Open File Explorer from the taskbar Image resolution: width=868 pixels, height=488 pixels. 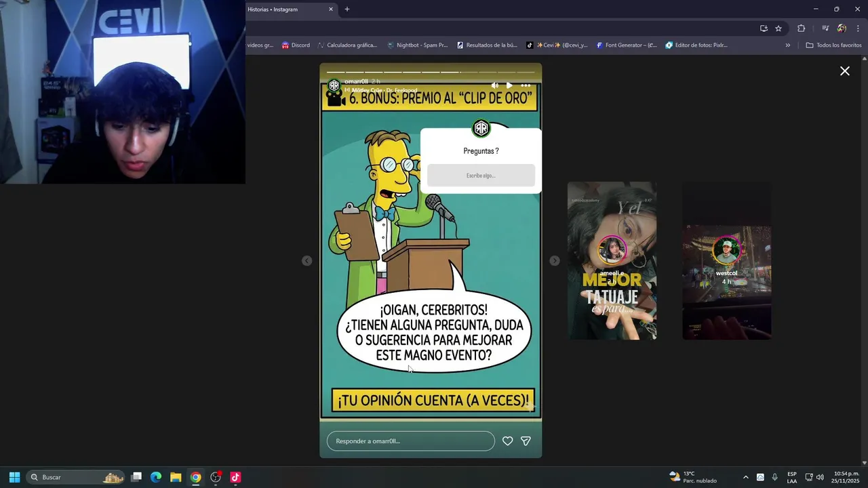[x=176, y=477]
